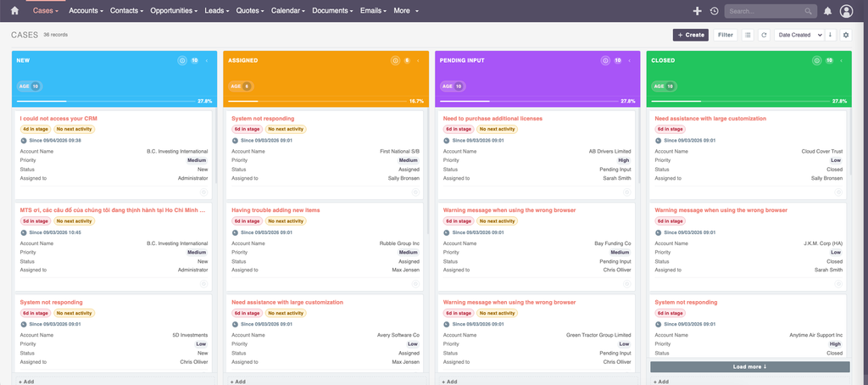Click 'Anytime Air Support Inc' account name
This screenshot has height=385, width=868.
tap(816, 335)
